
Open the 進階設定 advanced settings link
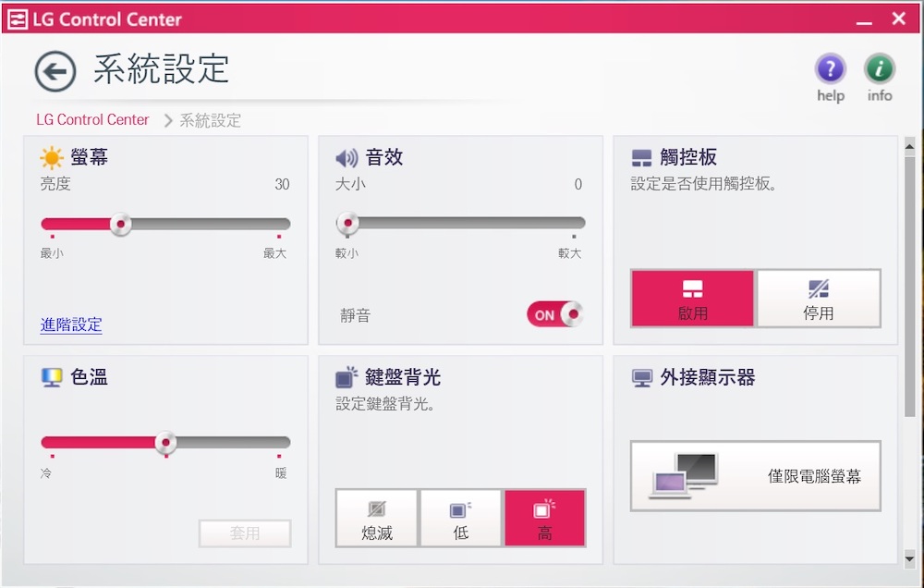[71, 325]
